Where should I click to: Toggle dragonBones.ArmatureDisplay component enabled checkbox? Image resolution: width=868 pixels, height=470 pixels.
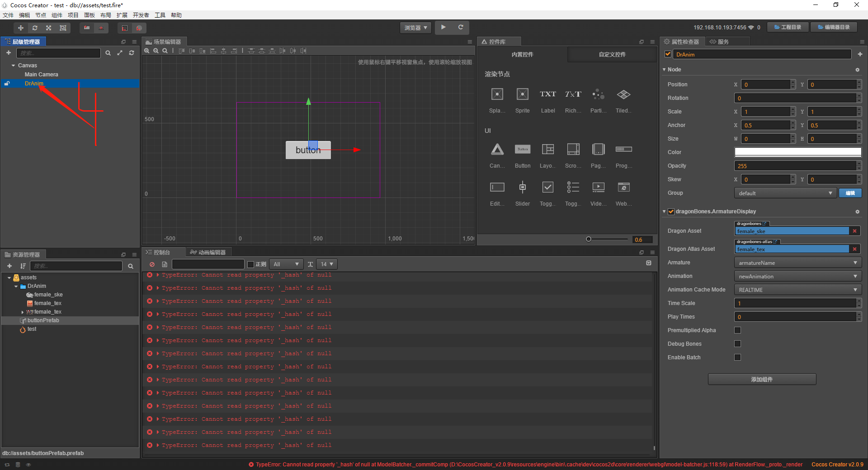coord(671,211)
